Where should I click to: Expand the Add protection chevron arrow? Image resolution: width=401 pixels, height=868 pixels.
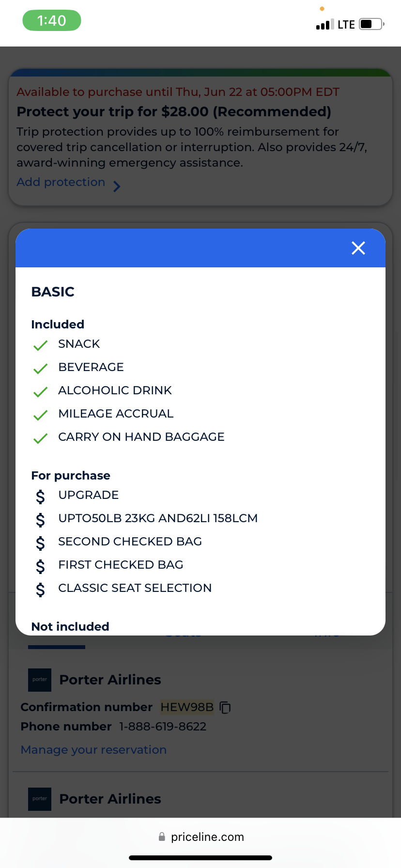pyautogui.click(x=117, y=186)
